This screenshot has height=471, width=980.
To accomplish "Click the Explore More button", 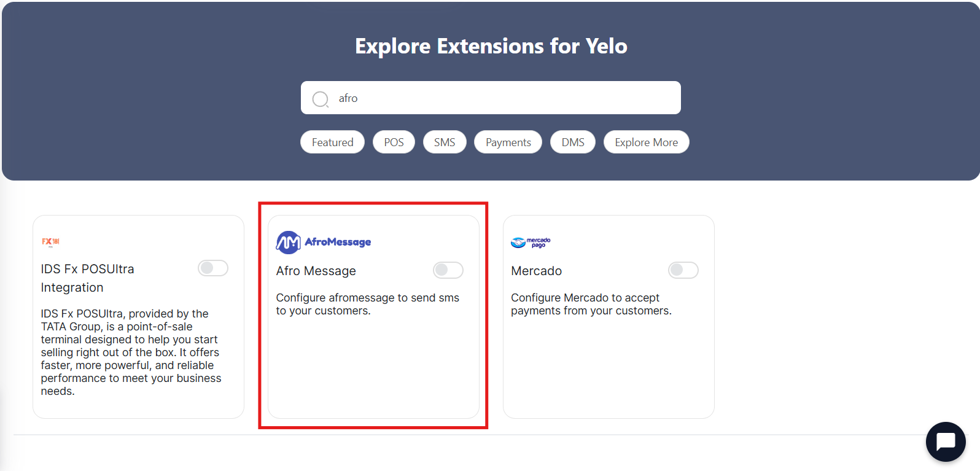I will tap(647, 142).
